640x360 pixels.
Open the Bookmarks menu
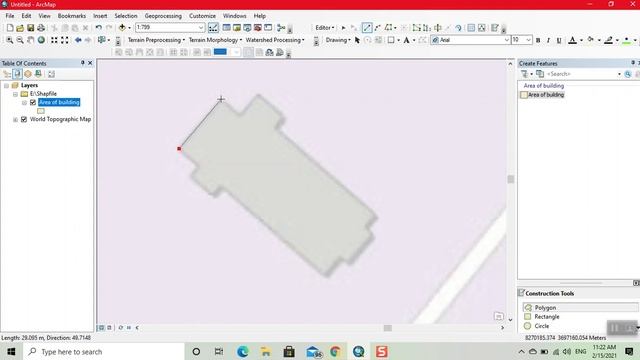click(72, 16)
